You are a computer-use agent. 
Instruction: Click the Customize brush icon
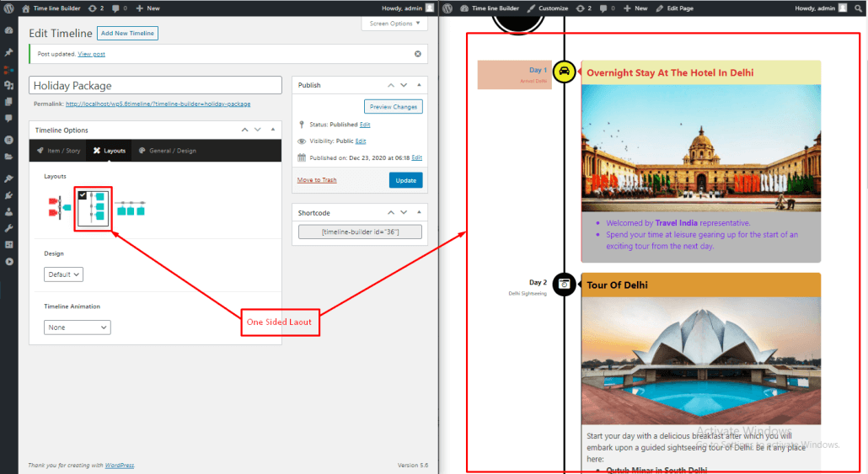coord(532,8)
